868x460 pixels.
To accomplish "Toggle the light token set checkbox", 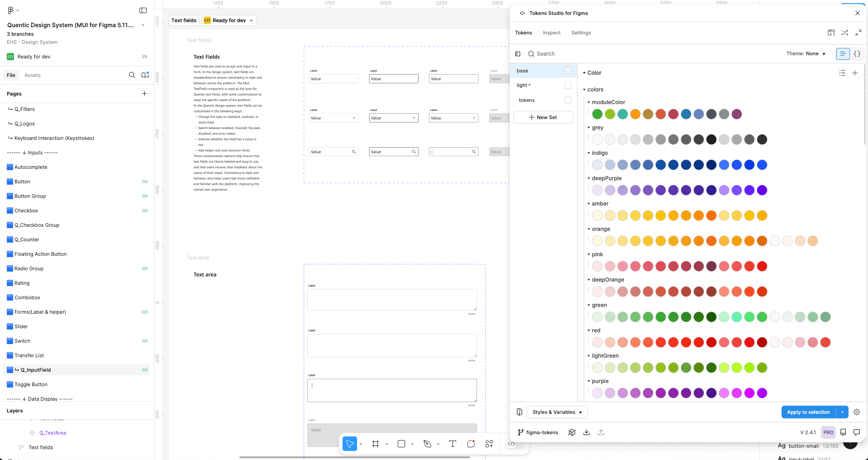I will [x=568, y=85].
